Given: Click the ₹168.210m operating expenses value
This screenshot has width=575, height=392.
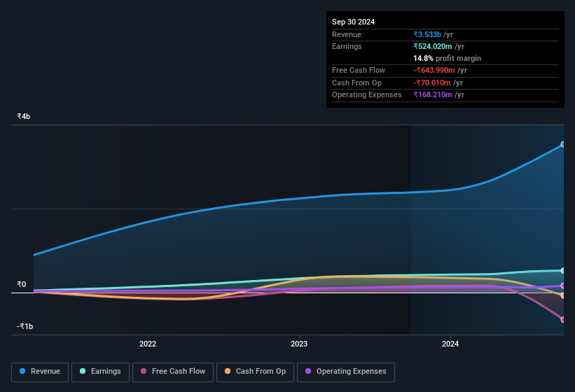Looking at the screenshot, I should click(433, 95).
